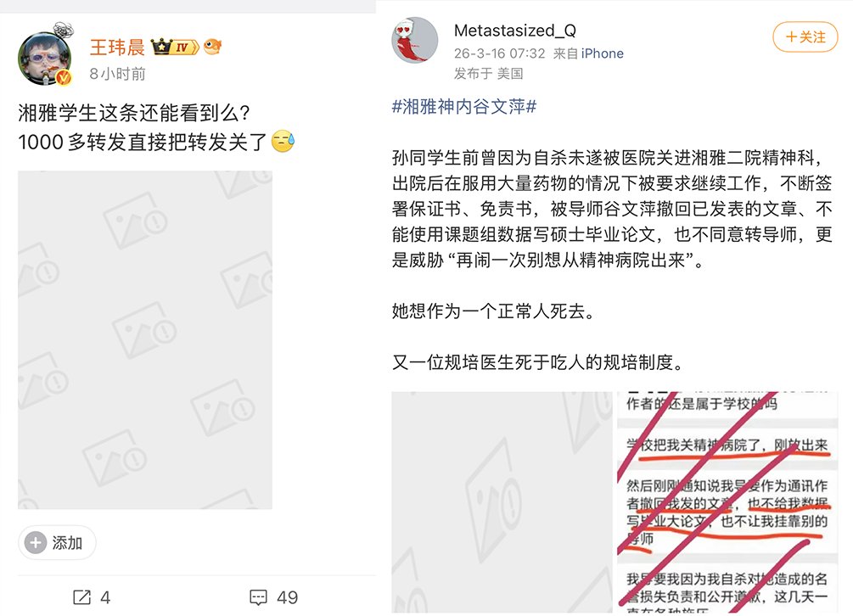
Task: Tap the orange fish badge icon
Action: tap(212, 48)
